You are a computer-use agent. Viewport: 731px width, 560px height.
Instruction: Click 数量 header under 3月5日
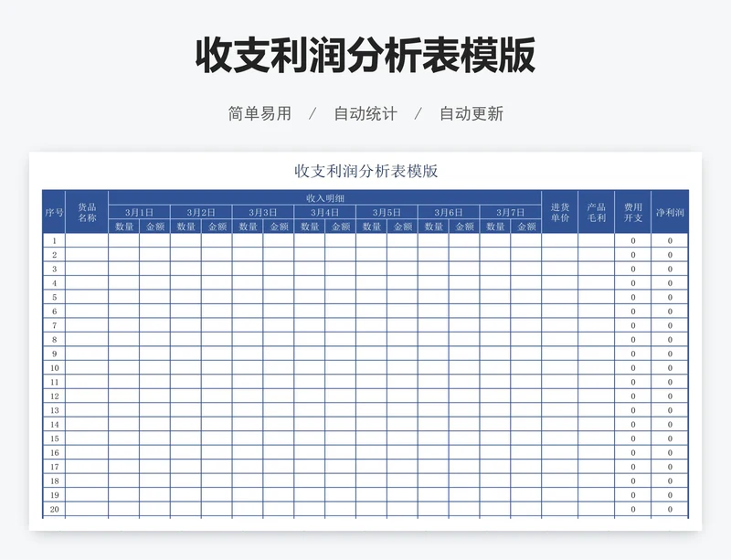click(372, 227)
